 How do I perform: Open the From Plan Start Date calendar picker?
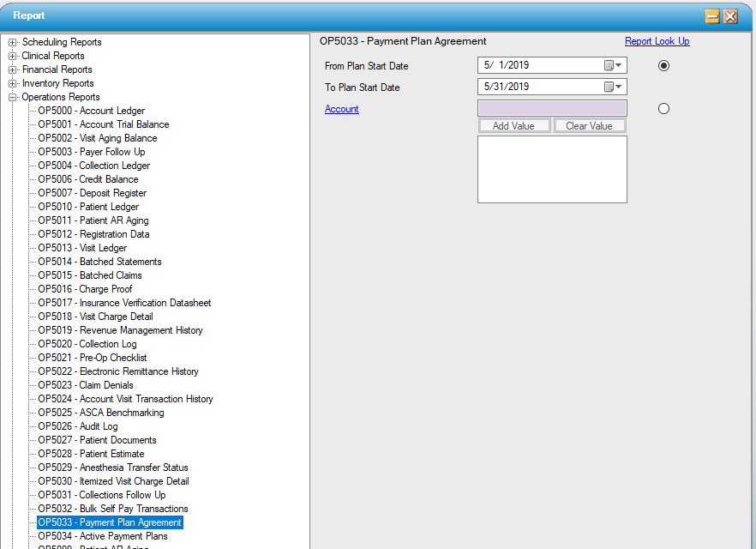point(614,65)
